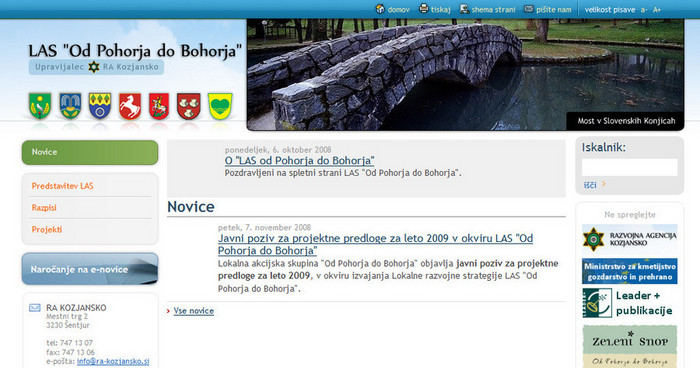Click into the Iskalnik search field
This screenshot has height=368, width=700.
pos(629,167)
